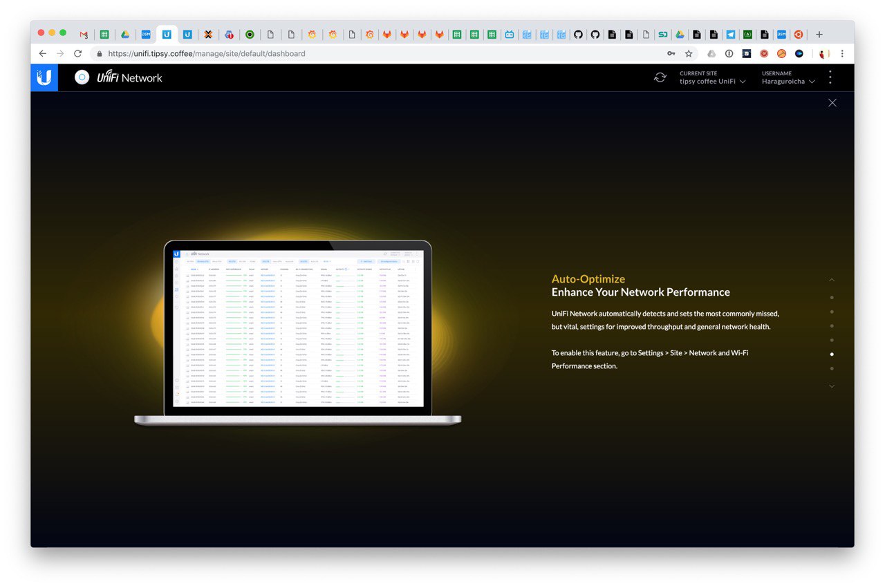Jump to the last feature slide dot
The image size is (885, 588).
832,368
